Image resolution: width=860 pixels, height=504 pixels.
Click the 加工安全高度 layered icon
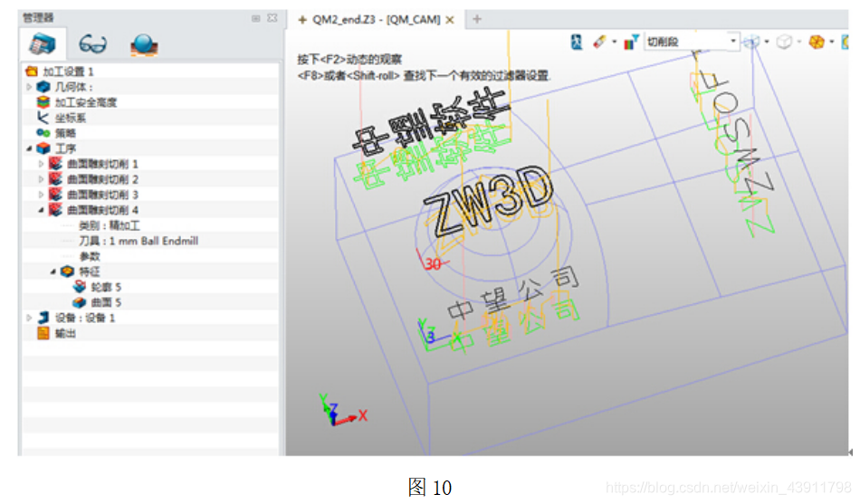coord(43,102)
